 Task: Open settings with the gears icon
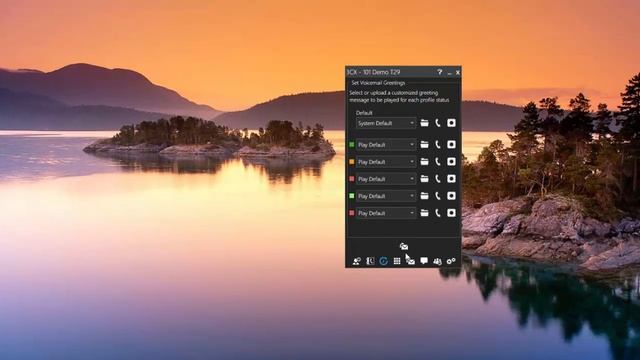click(x=451, y=261)
